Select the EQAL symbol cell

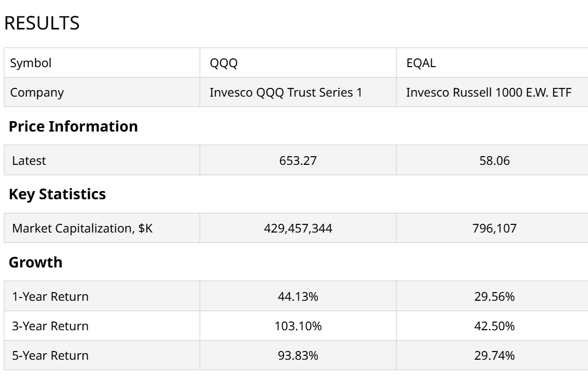click(421, 63)
